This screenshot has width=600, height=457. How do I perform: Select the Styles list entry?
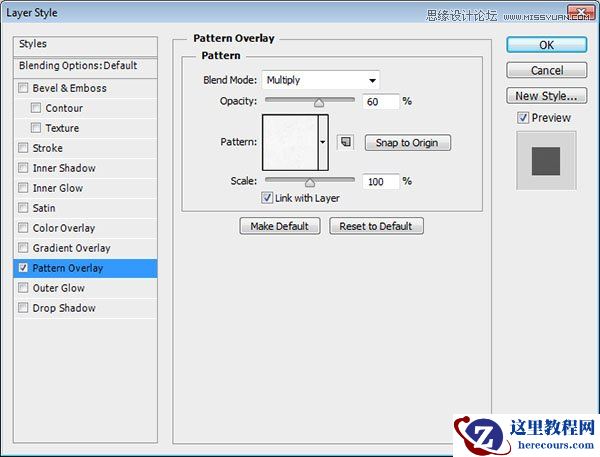point(85,45)
